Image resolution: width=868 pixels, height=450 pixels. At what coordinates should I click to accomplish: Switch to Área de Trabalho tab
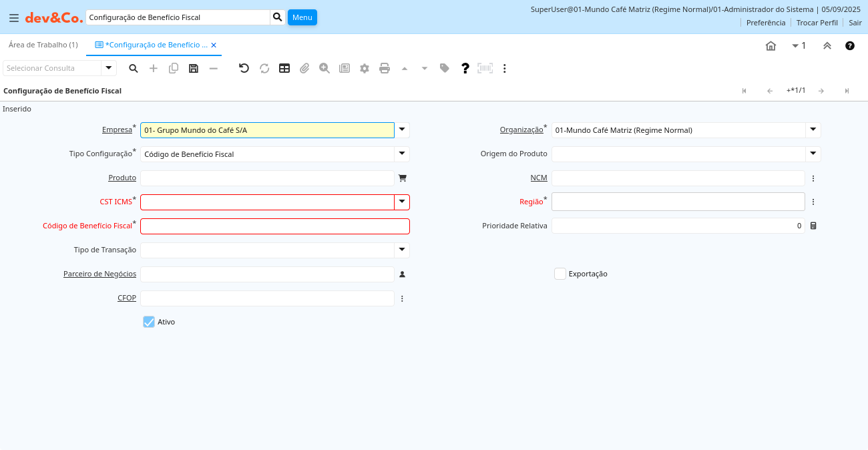click(43, 45)
